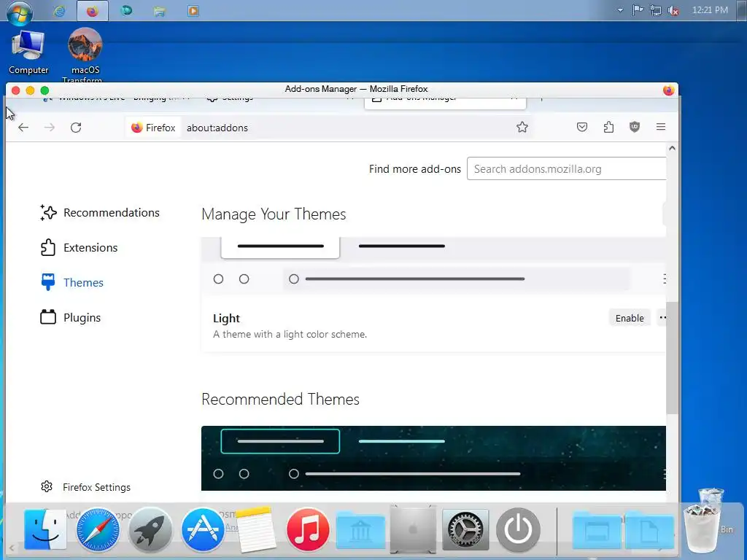Click the Firefox taskbar button
Viewport: 747px width, 560px height.
click(93, 11)
